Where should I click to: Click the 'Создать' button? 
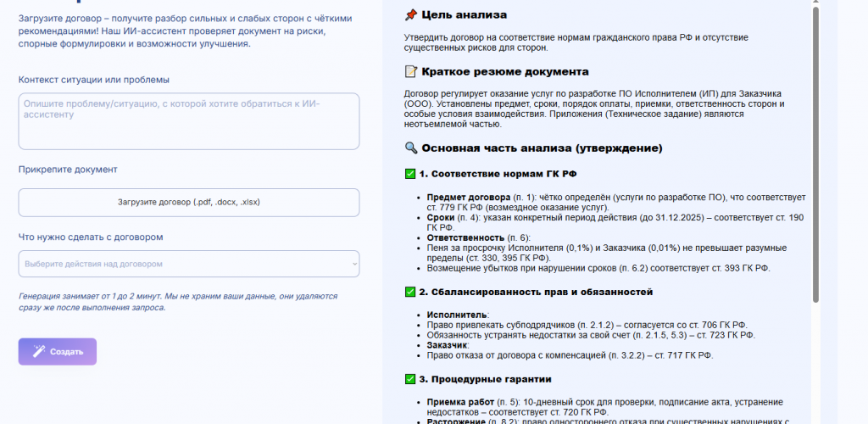pyautogui.click(x=58, y=352)
